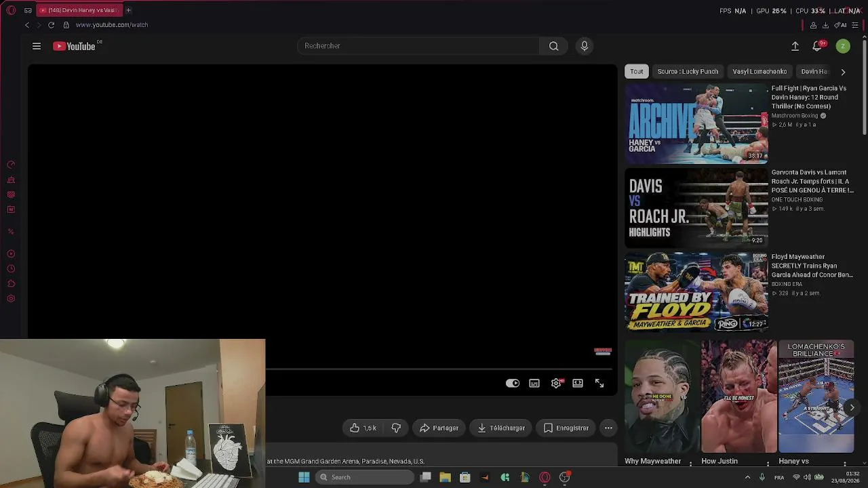Open Task View on the taskbar

pyautogui.click(x=425, y=477)
